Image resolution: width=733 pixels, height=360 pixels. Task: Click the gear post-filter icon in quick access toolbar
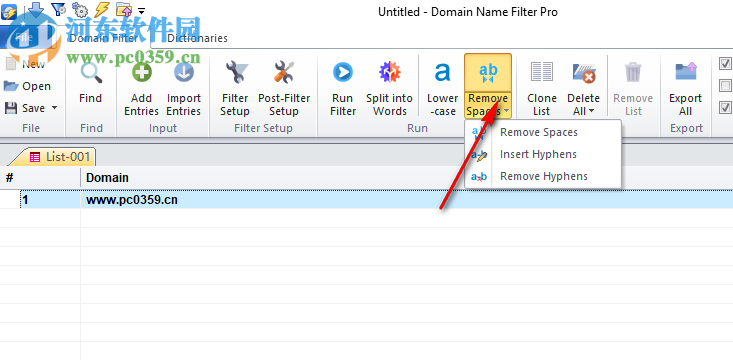(x=80, y=9)
